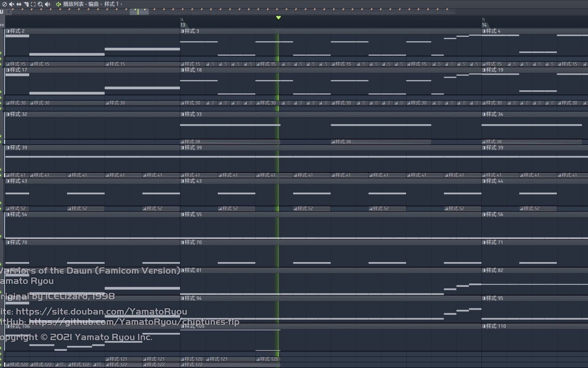The image size is (588, 368).
Task: Open clip menu of 样式 81
Action: click(182, 270)
